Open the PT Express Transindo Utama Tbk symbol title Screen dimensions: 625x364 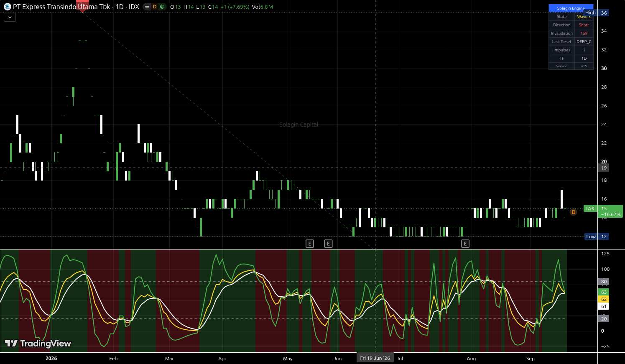[61, 7]
